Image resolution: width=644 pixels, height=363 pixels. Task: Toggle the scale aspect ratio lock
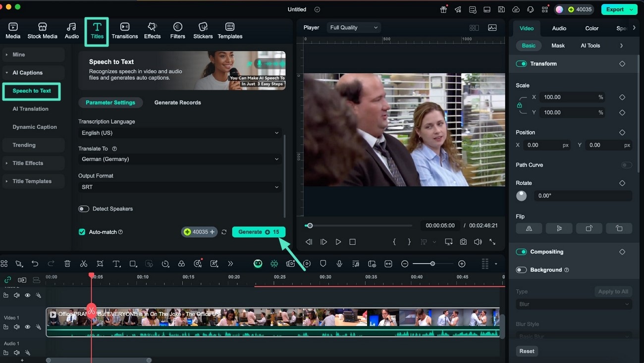point(519,105)
